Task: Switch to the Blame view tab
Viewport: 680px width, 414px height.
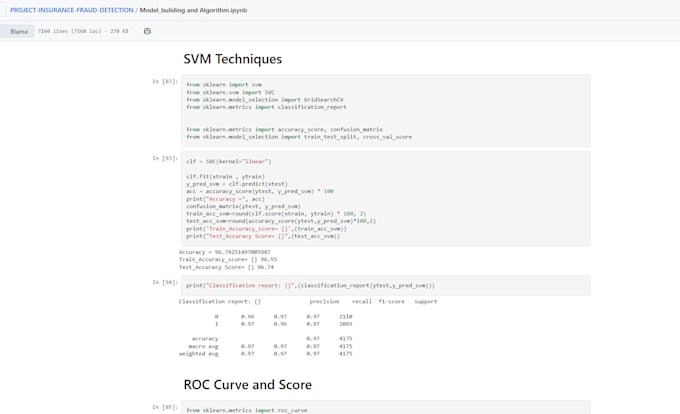Action: [19, 31]
